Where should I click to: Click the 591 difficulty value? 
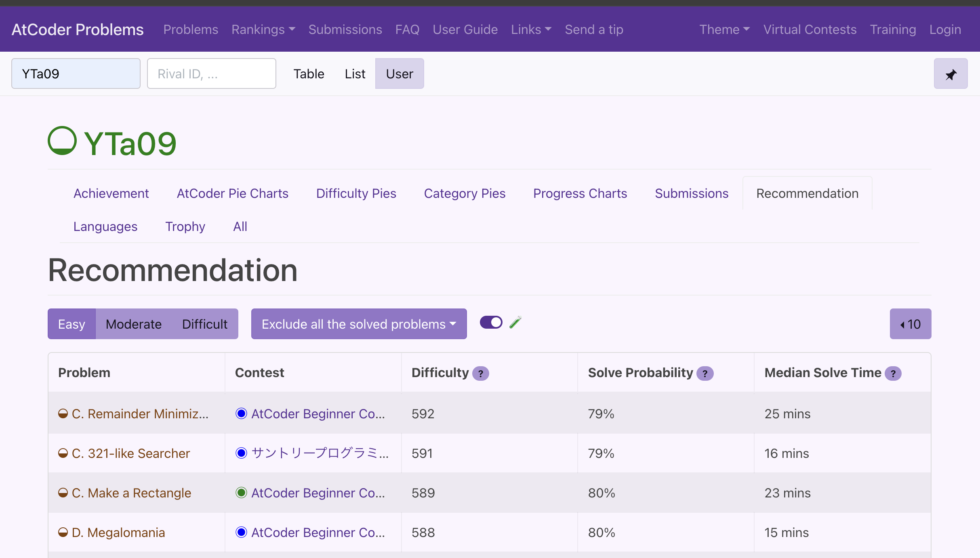[x=422, y=453]
